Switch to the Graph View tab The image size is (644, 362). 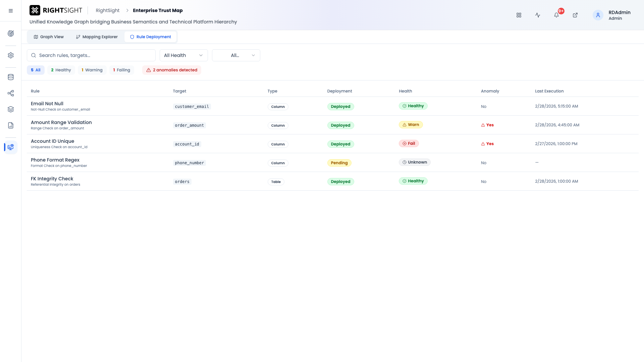49,37
